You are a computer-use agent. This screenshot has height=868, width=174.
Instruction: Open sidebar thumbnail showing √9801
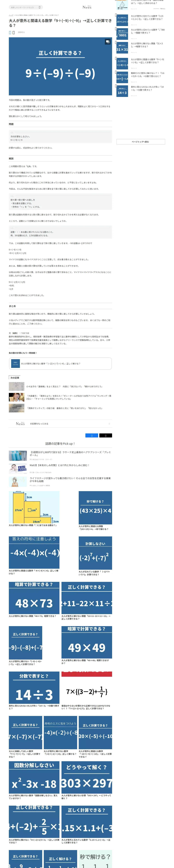(x=122, y=34)
